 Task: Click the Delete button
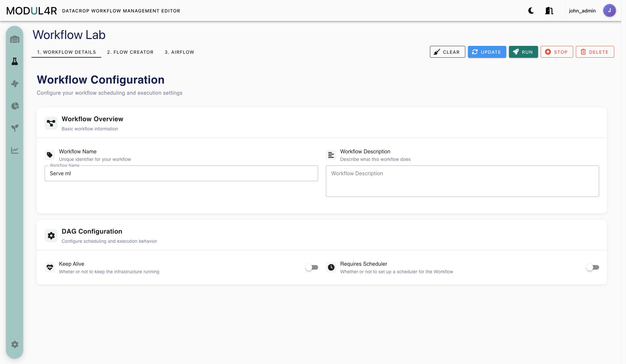coord(595,52)
